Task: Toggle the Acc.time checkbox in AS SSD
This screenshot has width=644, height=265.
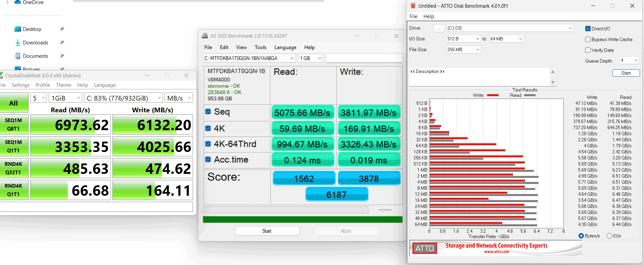Action: [x=208, y=159]
